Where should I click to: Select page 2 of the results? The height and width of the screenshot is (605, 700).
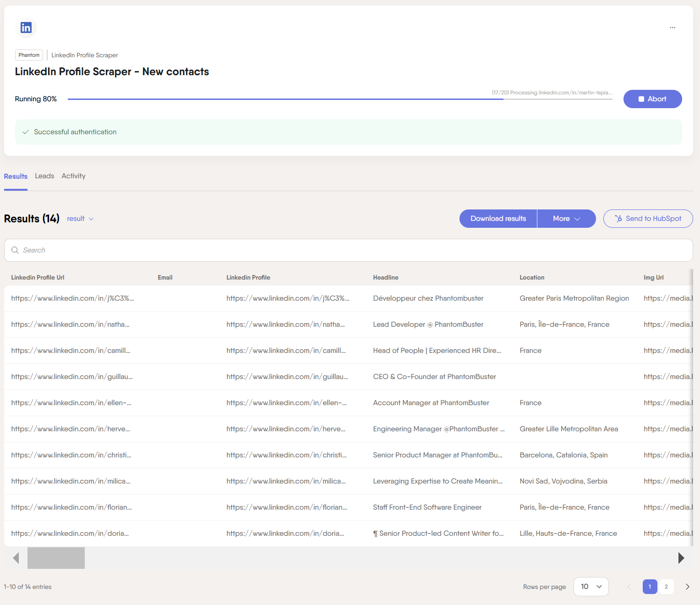click(x=666, y=587)
